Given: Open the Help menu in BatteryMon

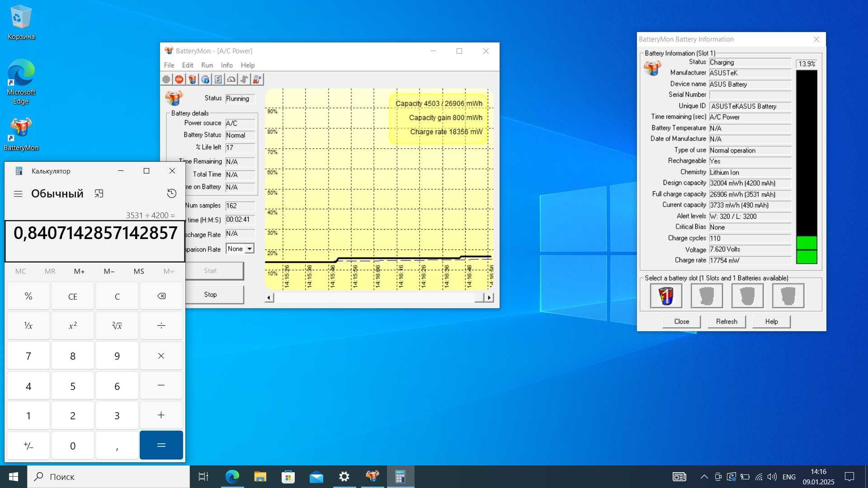Looking at the screenshot, I should pyautogui.click(x=248, y=65).
